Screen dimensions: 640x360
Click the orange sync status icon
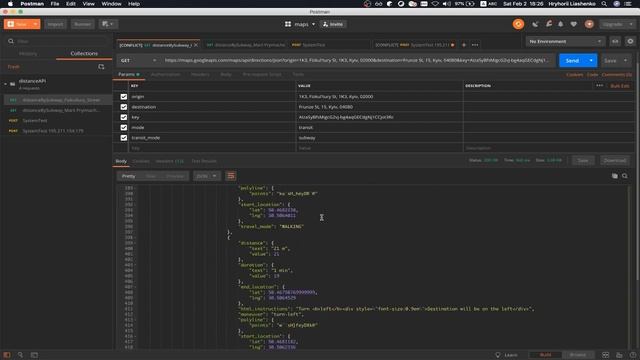(518, 24)
